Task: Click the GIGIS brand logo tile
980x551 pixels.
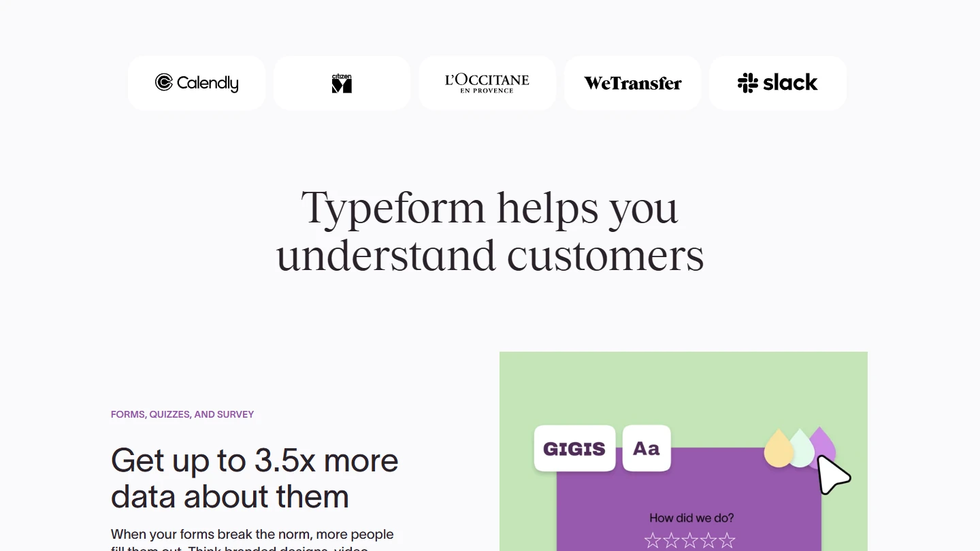Action: pos(574,448)
